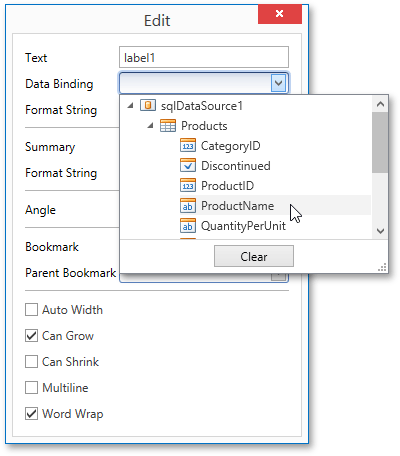Click the popup resize grip icon
Image resolution: width=400 pixels, height=456 pixels.
(x=382, y=267)
